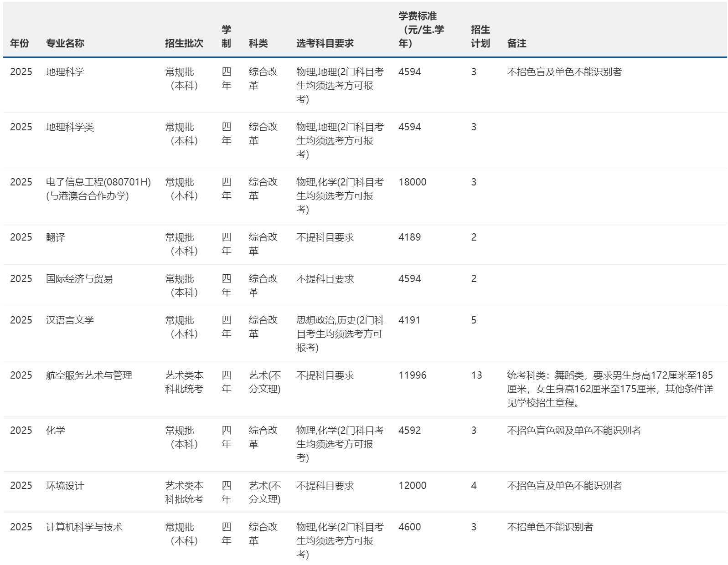Click 物理,地理 requirement in 地理科学类 row

[x=340, y=141]
